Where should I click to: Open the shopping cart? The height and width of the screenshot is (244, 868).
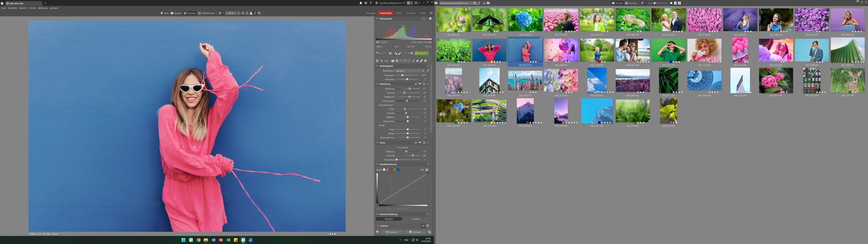(x=366, y=3)
